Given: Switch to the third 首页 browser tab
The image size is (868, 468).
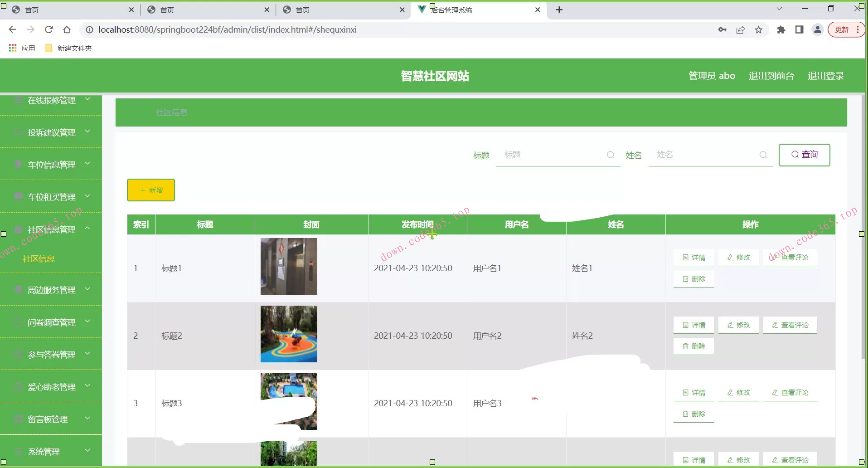Looking at the screenshot, I should click(344, 10).
